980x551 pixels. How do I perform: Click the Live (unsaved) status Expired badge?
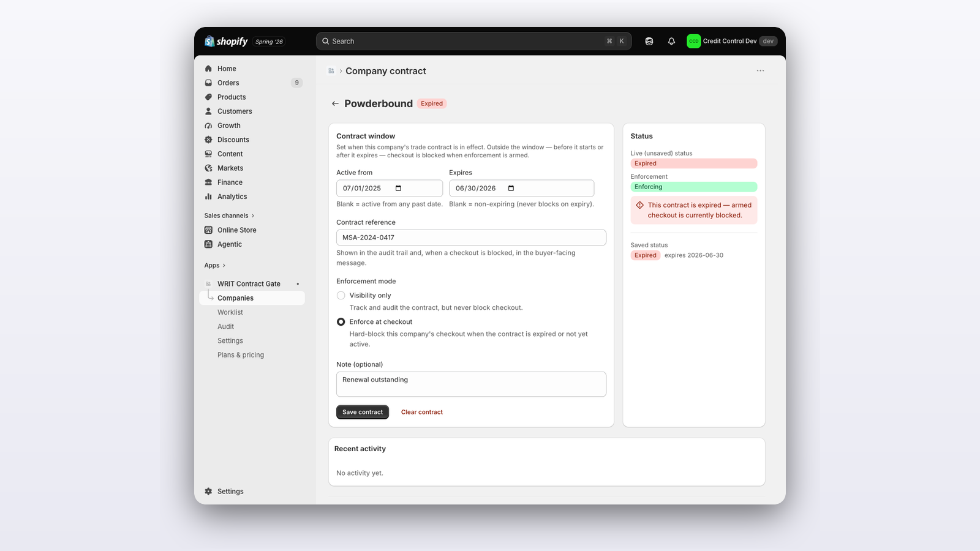694,163
